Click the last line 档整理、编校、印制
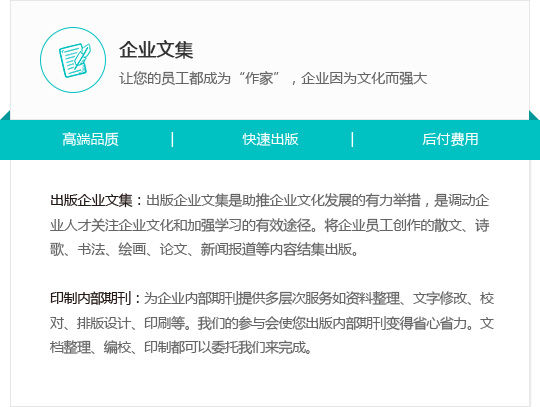This screenshot has height=407, width=540. click(x=181, y=347)
